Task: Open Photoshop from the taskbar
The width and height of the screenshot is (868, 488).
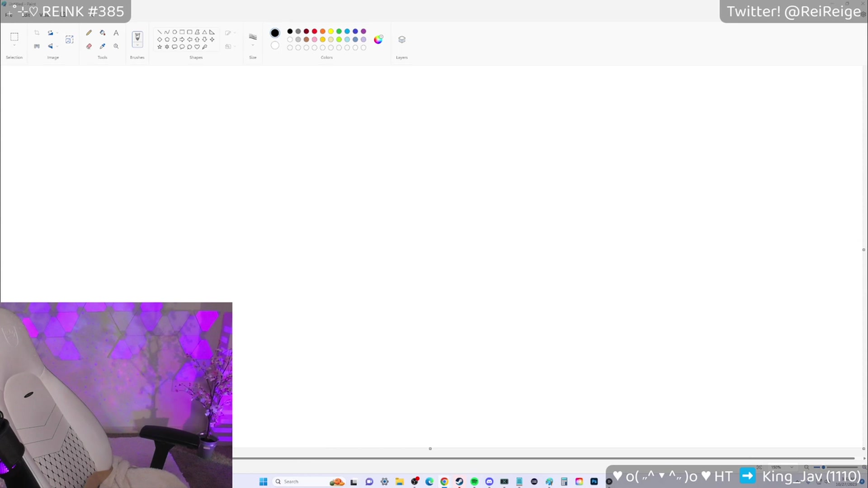Action: click(594, 482)
